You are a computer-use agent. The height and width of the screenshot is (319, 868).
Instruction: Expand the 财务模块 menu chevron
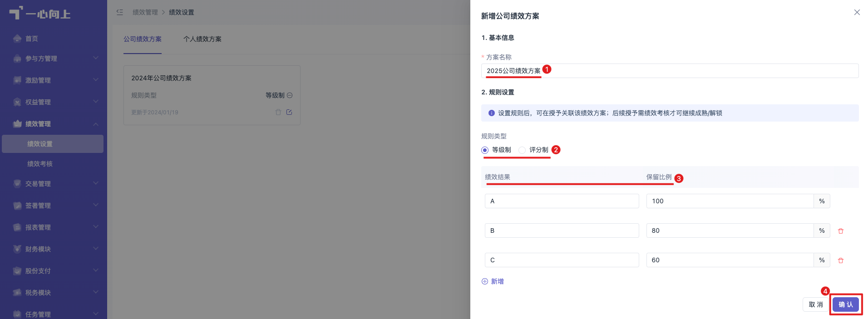click(96, 248)
